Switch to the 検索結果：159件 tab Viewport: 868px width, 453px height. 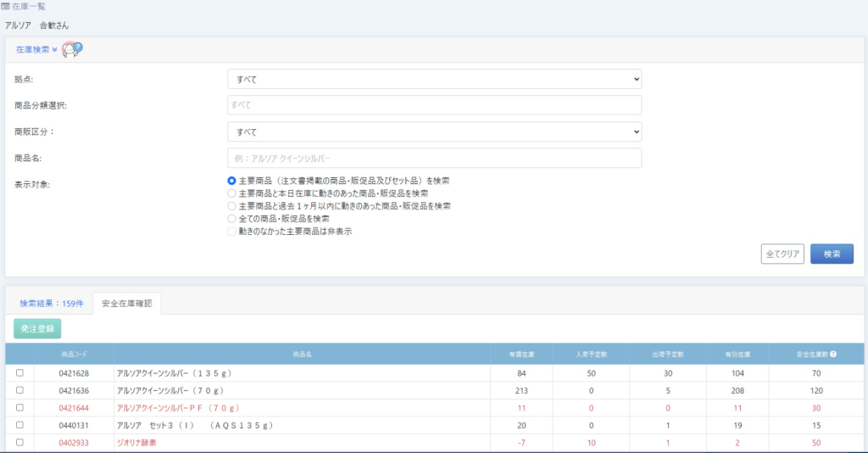click(x=51, y=303)
